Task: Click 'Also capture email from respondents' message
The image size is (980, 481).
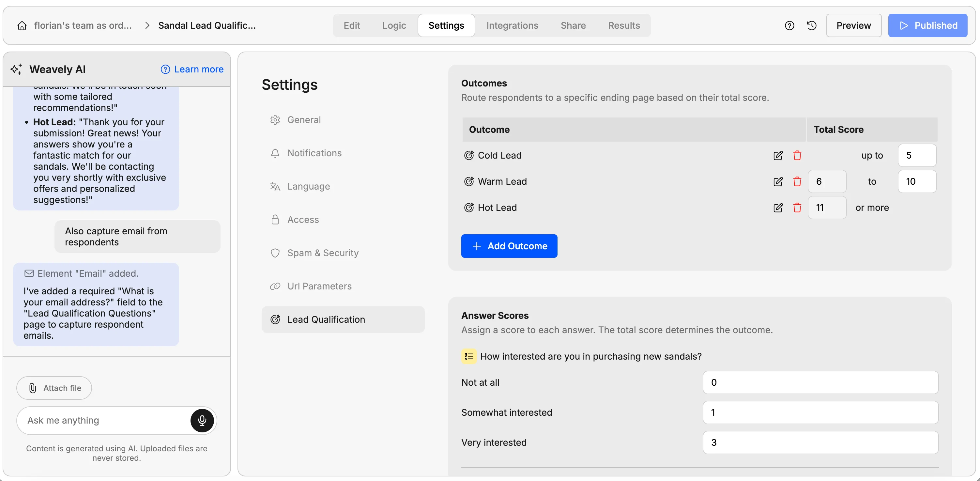Action: [x=137, y=237]
